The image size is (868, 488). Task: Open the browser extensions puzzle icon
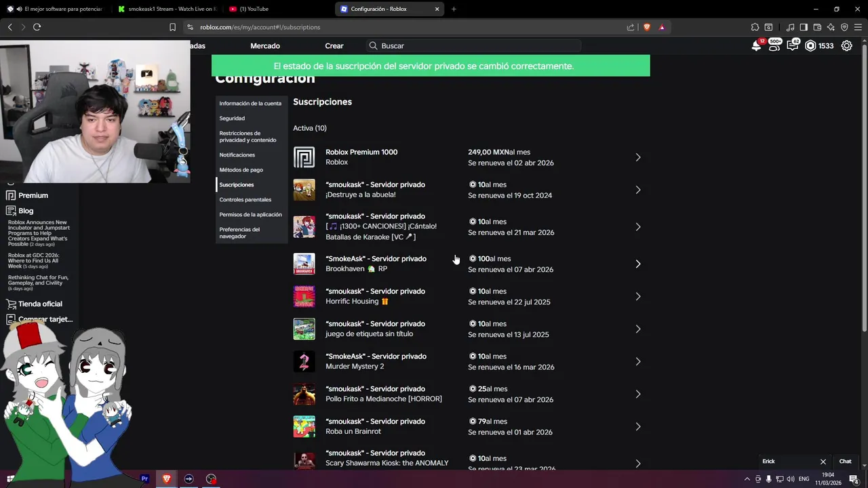(x=755, y=27)
